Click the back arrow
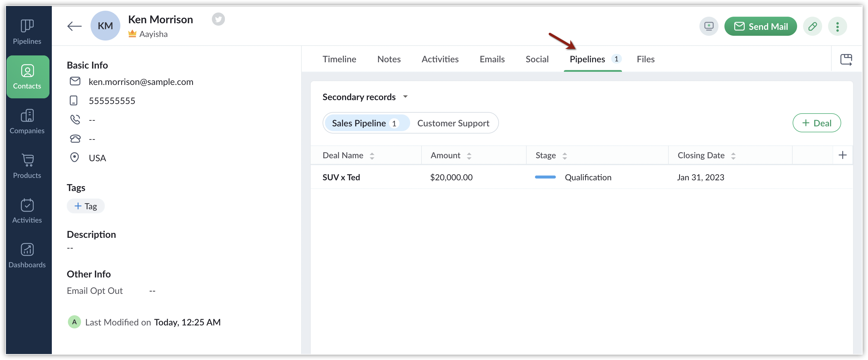This screenshot has height=360, width=868. [x=74, y=26]
